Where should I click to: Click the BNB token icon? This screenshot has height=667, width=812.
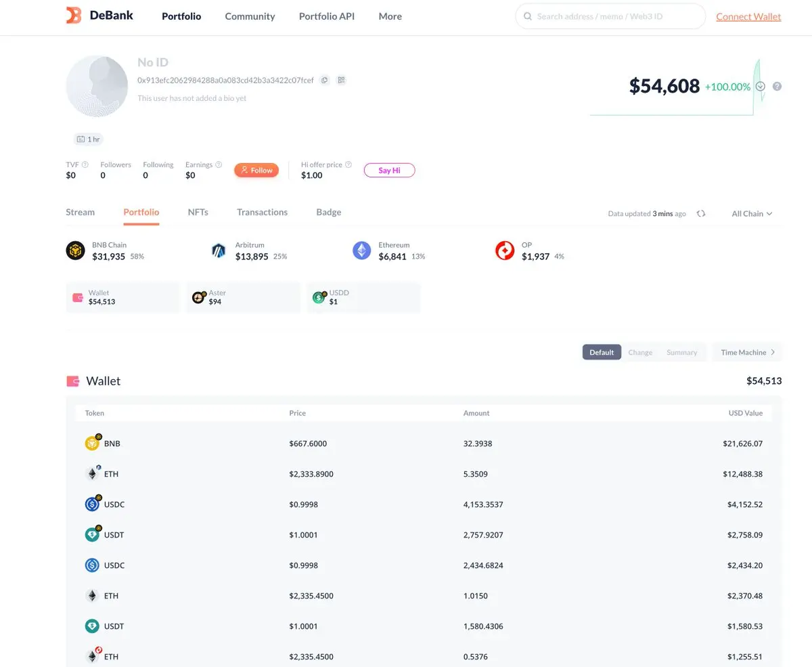tap(93, 443)
